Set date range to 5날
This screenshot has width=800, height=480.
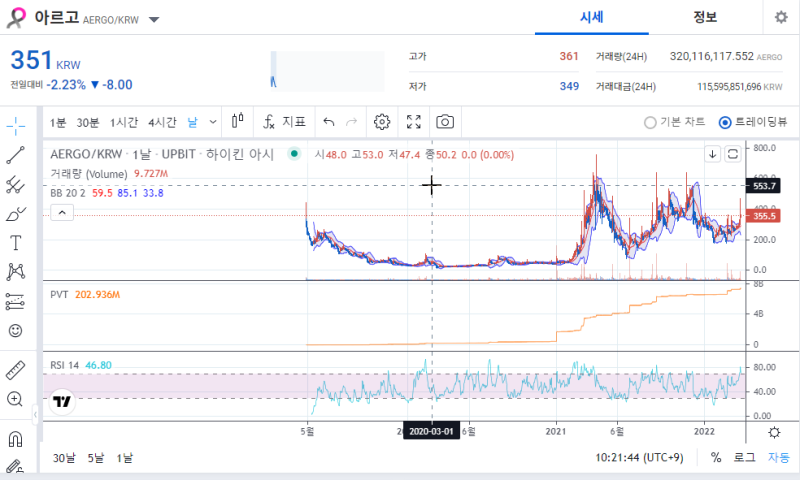point(95,458)
